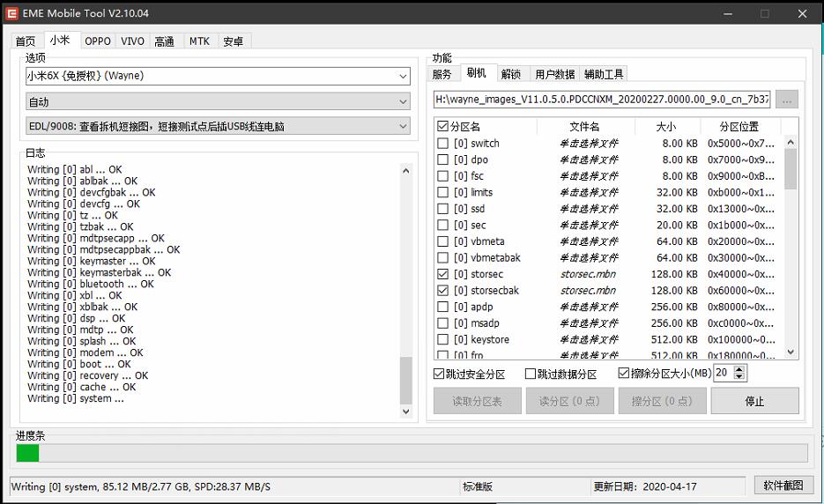Open the 用户数据 function tab
The width and height of the screenshot is (824, 504).
[554, 74]
